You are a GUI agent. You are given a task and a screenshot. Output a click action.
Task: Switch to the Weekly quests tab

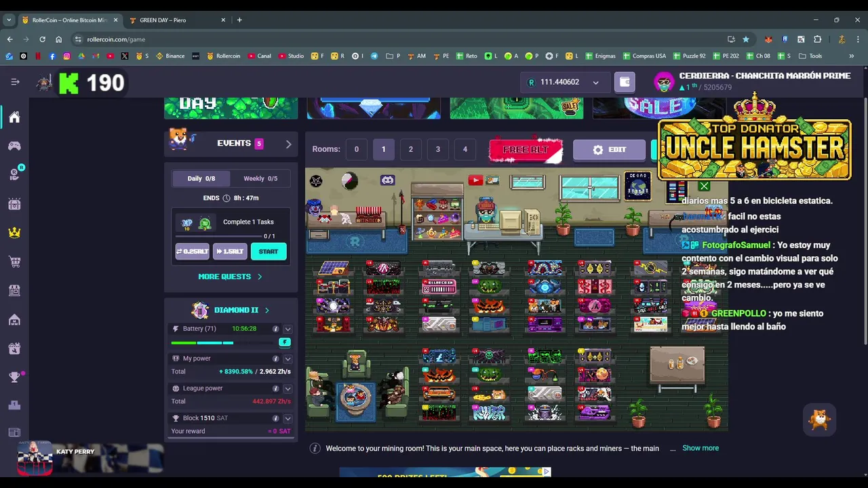[x=260, y=178]
